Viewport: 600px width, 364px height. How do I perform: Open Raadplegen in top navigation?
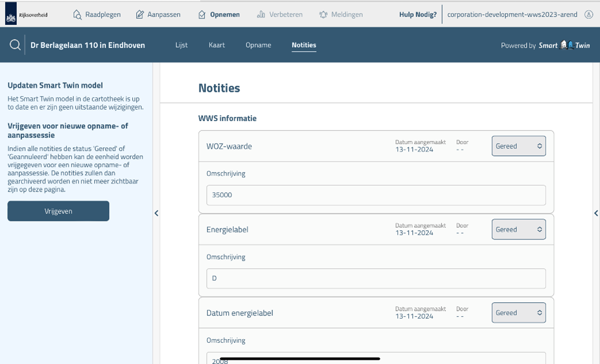point(97,14)
